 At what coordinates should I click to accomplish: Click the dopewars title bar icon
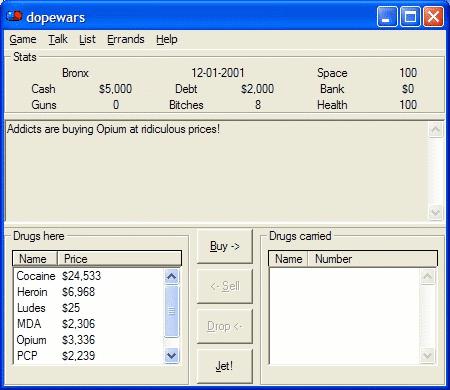point(14,16)
